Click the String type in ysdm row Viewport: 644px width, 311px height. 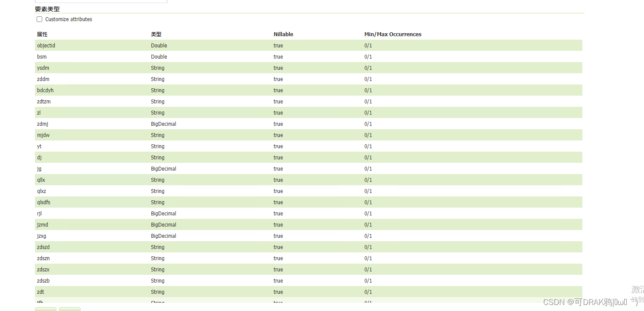coord(158,68)
